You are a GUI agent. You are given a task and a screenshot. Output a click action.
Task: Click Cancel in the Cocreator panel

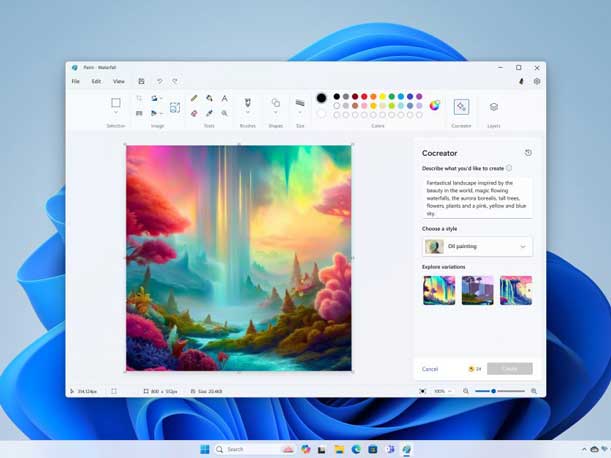(430, 369)
